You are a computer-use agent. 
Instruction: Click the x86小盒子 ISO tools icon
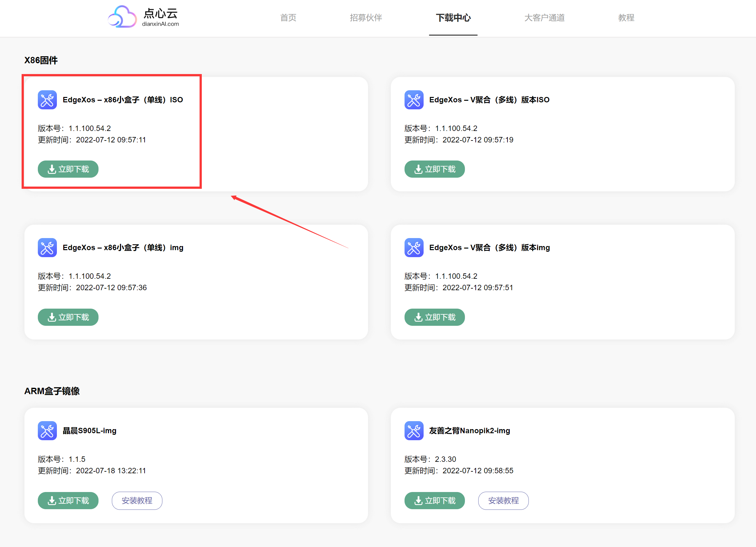47,100
